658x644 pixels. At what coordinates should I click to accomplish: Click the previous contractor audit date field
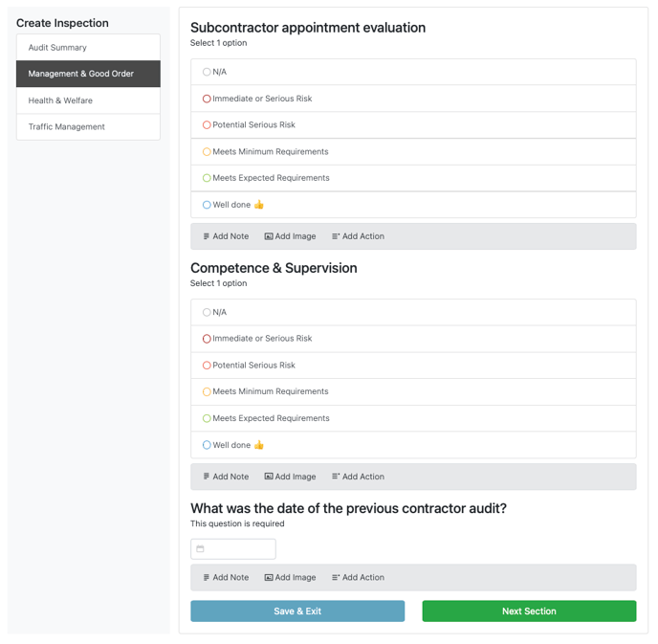233,548
